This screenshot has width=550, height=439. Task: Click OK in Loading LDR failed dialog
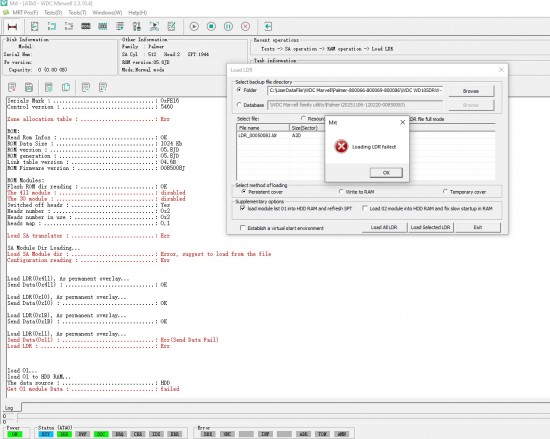(386, 173)
